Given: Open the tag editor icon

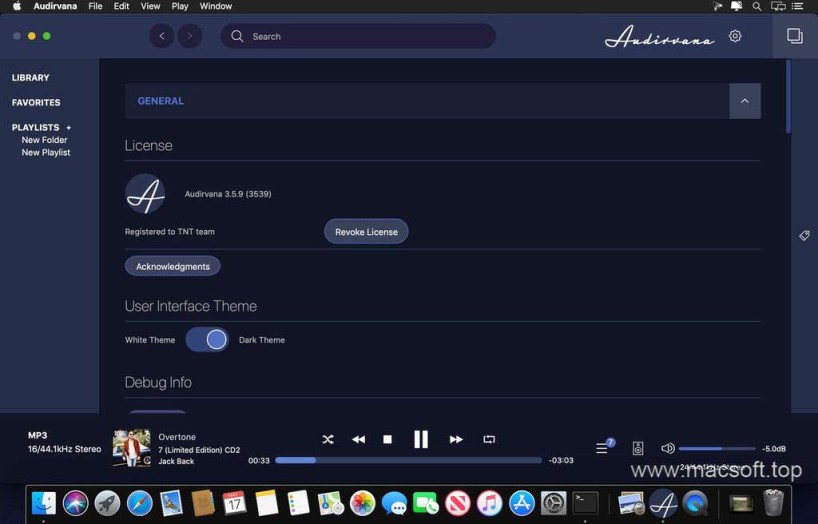Looking at the screenshot, I should (x=804, y=236).
